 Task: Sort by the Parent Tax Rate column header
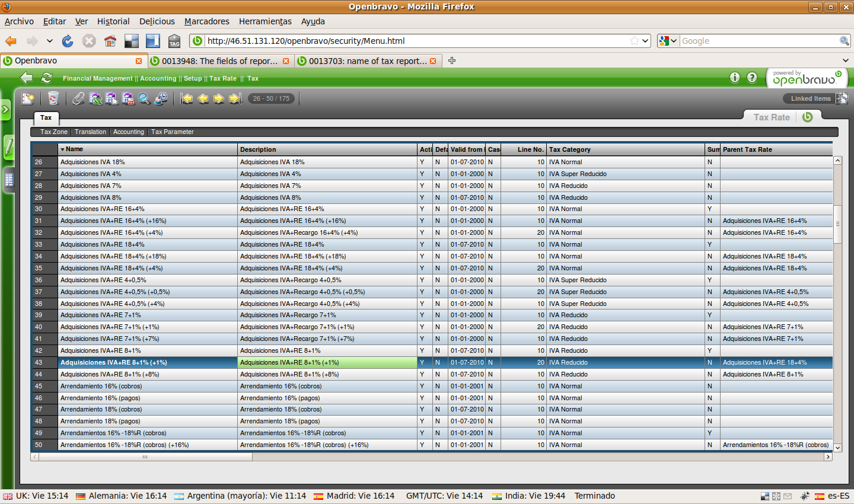[x=776, y=149]
